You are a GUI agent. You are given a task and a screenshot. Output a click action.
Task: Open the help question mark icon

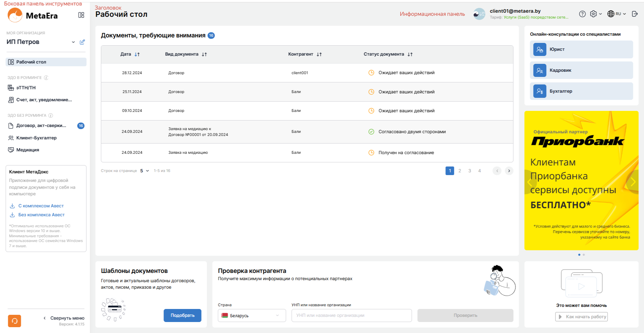pyautogui.click(x=582, y=14)
